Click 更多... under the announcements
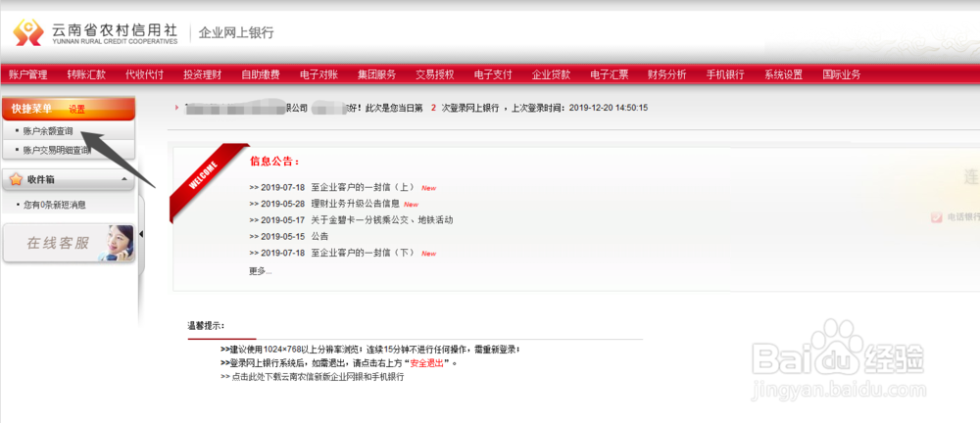Screen dimensions: 980x423 tap(260, 270)
